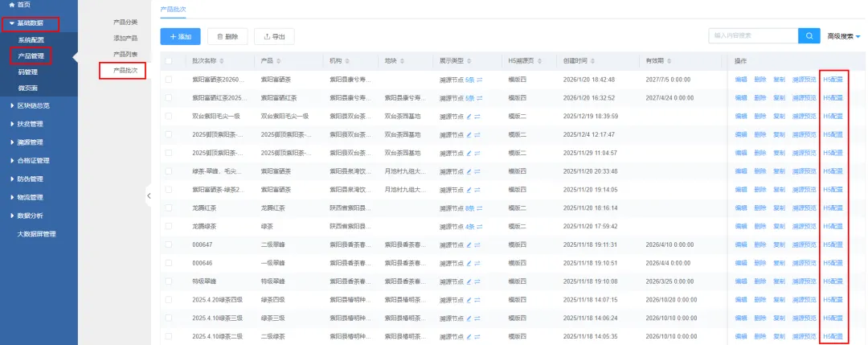Screen dimensions: 868x345
Task: Click pencil icon in 000647 row
Action: 469,244
